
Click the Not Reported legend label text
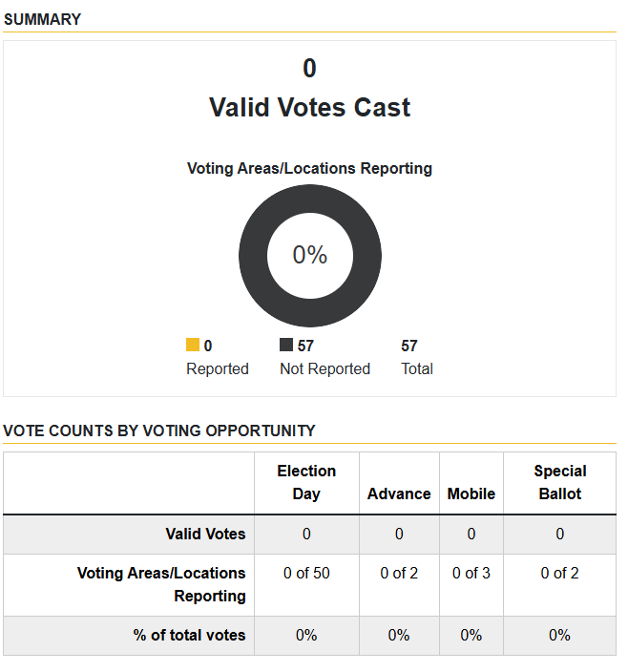tap(324, 368)
